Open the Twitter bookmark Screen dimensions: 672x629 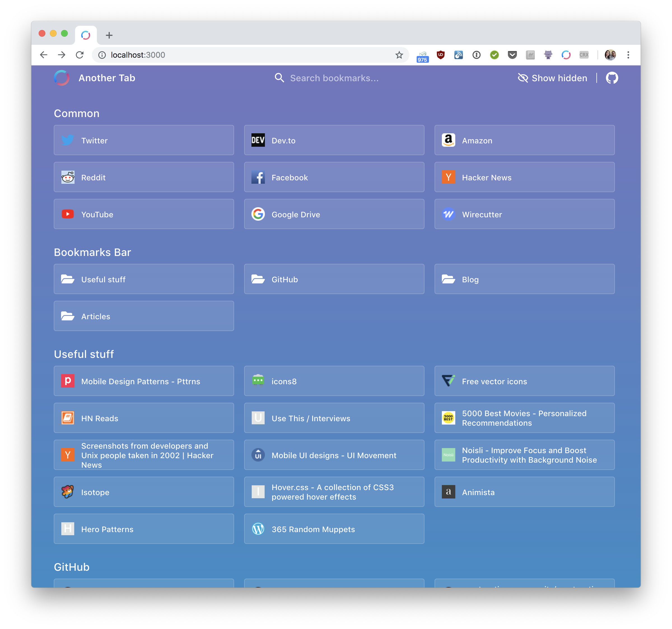[144, 140]
